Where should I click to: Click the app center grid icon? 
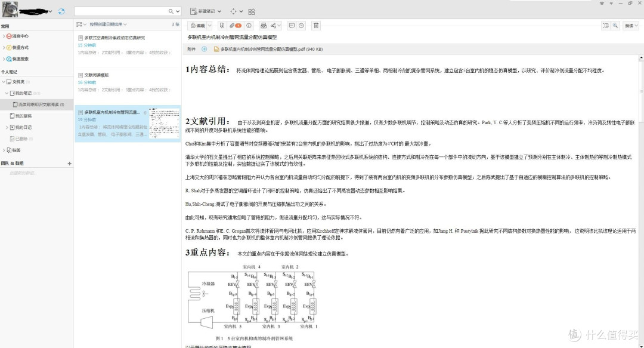252,11
